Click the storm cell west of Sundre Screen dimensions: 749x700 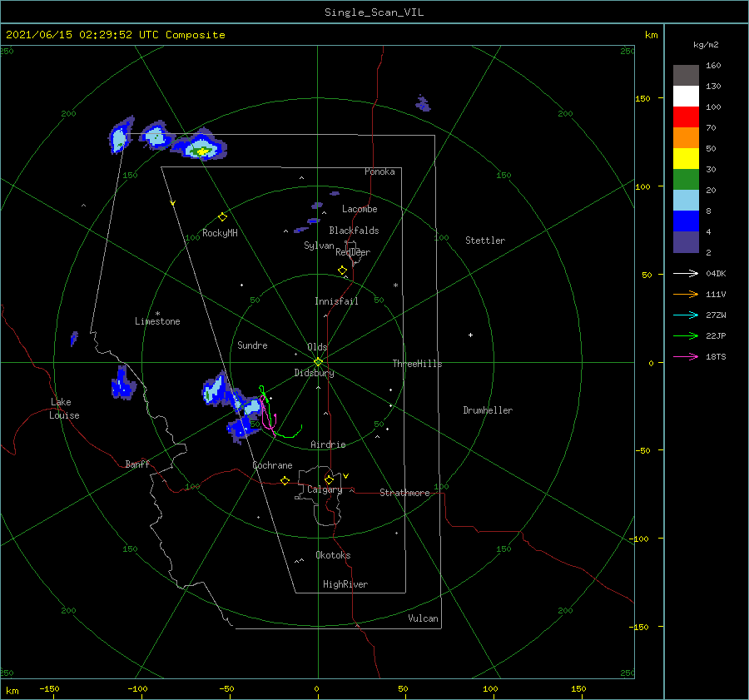[x=215, y=389]
